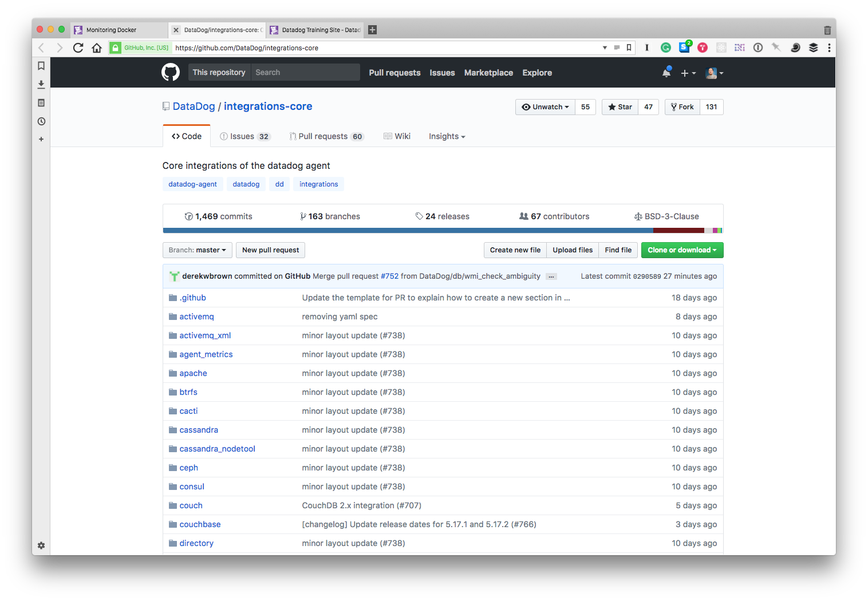Open the user avatar menu
The width and height of the screenshot is (868, 601).
click(x=715, y=73)
